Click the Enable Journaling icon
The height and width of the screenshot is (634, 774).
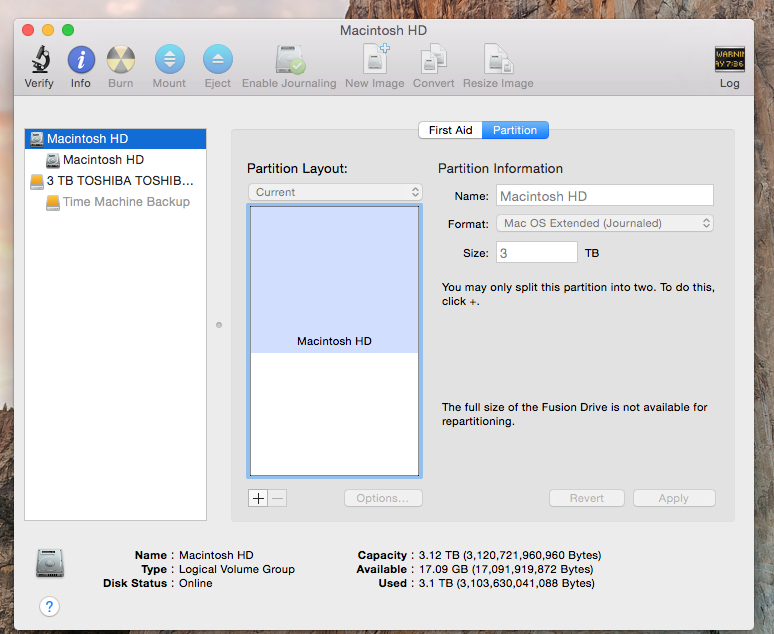(x=290, y=59)
